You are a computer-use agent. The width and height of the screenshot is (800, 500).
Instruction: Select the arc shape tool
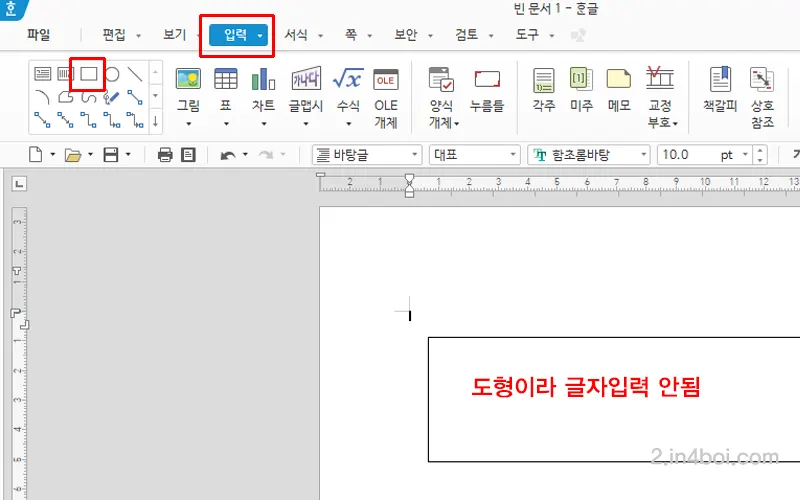[x=42, y=97]
